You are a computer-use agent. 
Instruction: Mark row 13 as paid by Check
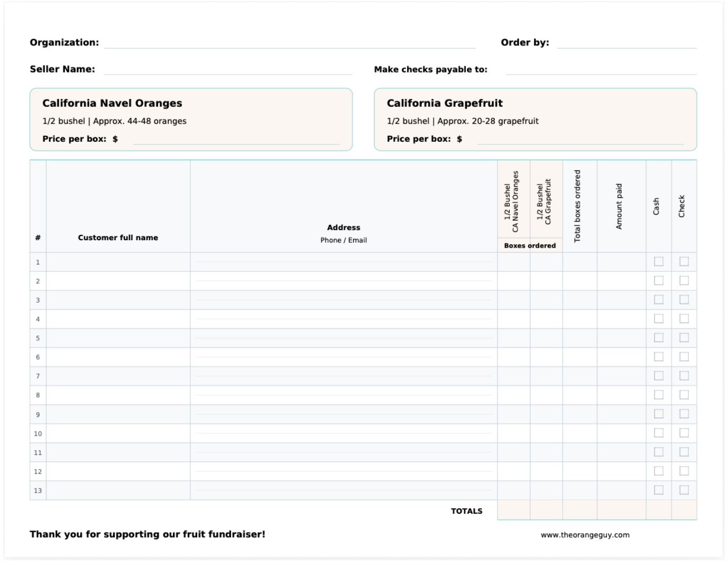click(x=684, y=490)
